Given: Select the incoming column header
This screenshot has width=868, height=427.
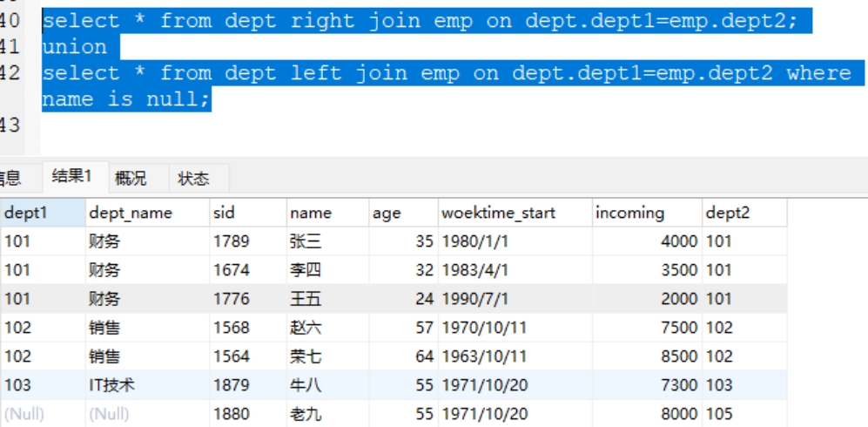Looking at the screenshot, I should tap(647, 213).
